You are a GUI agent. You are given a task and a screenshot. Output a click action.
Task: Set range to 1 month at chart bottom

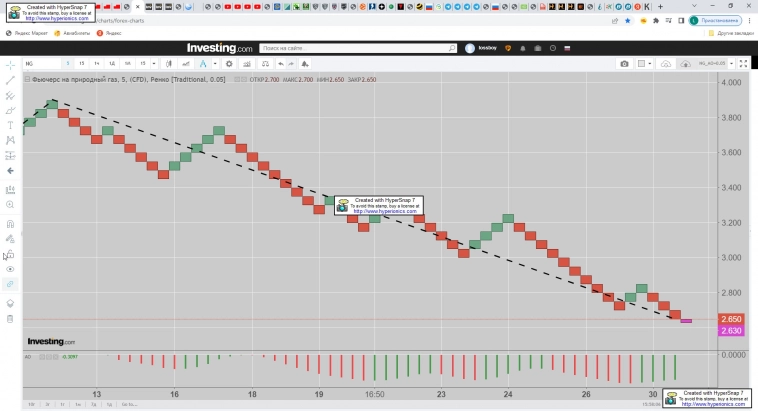tap(78, 404)
